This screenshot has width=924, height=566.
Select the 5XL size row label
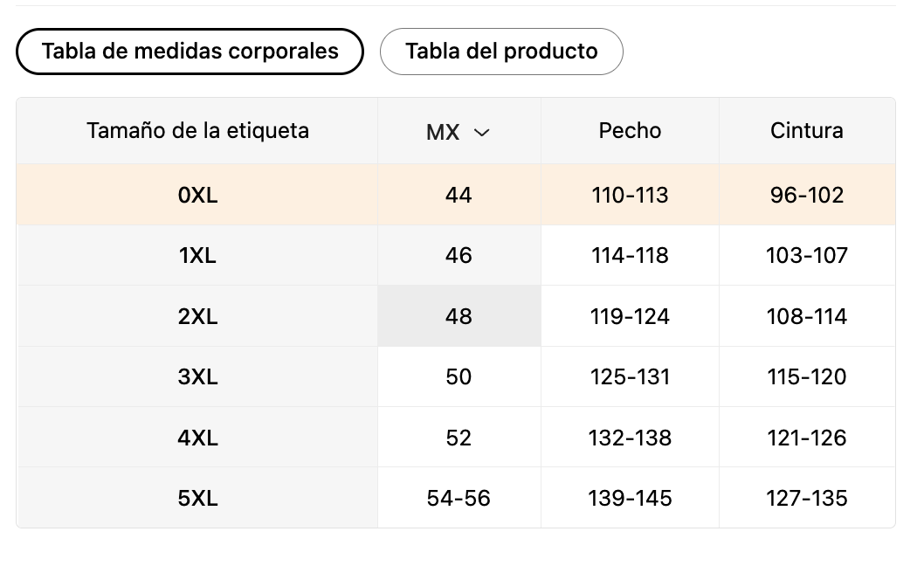click(x=197, y=498)
